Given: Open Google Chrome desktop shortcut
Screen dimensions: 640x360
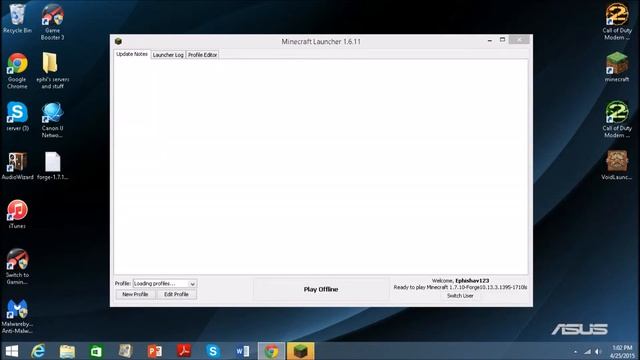Looking at the screenshot, I should (x=17, y=70).
